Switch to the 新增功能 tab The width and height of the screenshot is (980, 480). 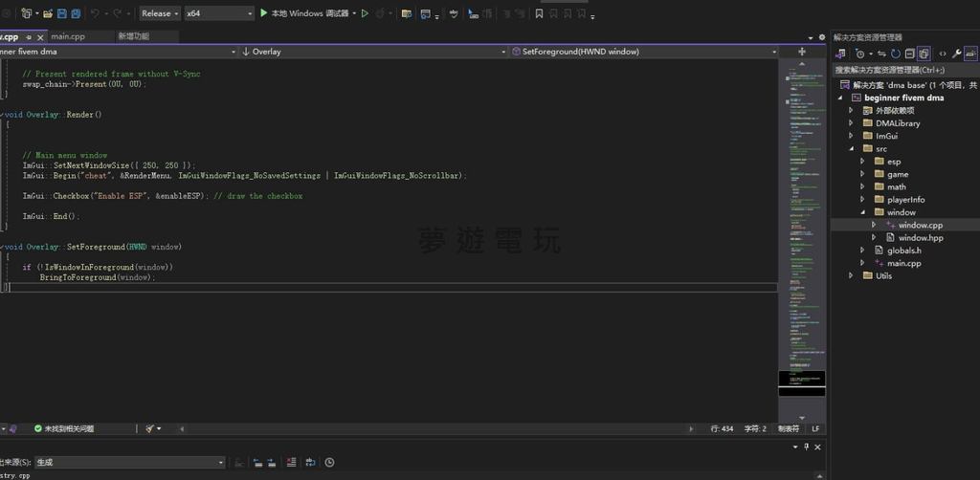coord(134,36)
